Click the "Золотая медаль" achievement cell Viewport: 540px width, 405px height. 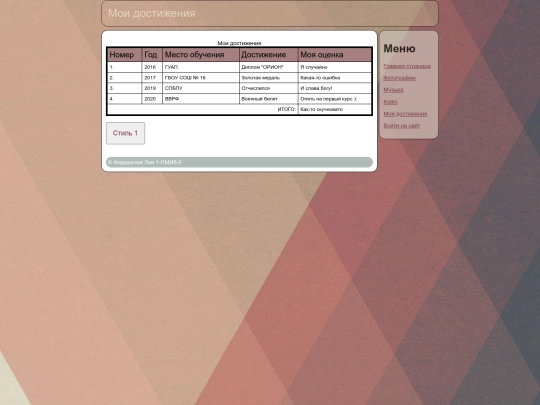pos(269,78)
